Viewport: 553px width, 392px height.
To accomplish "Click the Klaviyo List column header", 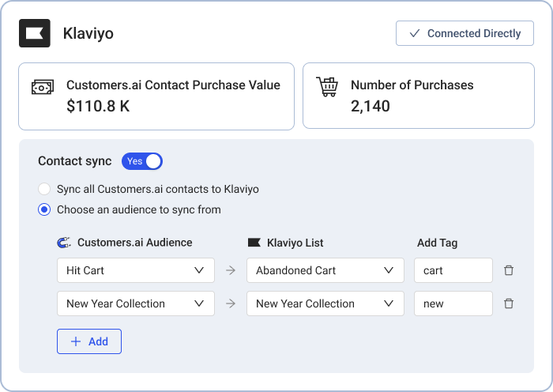I will [x=295, y=243].
